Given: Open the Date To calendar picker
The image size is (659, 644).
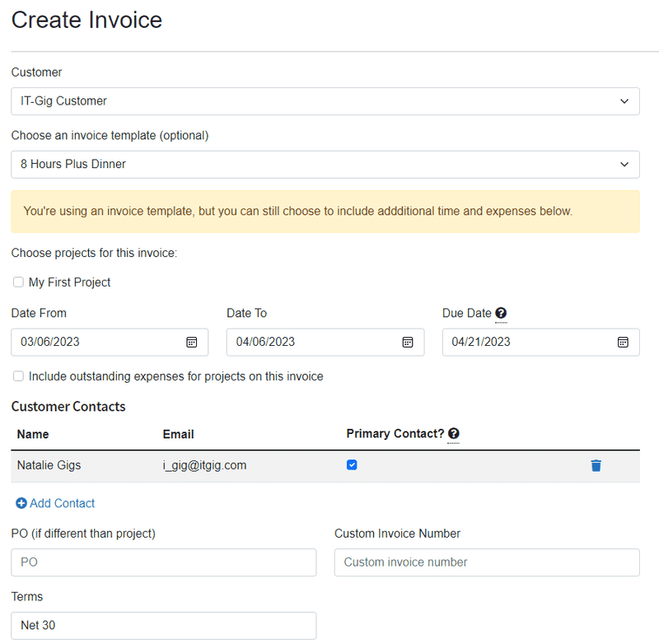Looking at the screenshot, I should pyautogui.click(x=407, y=342).
